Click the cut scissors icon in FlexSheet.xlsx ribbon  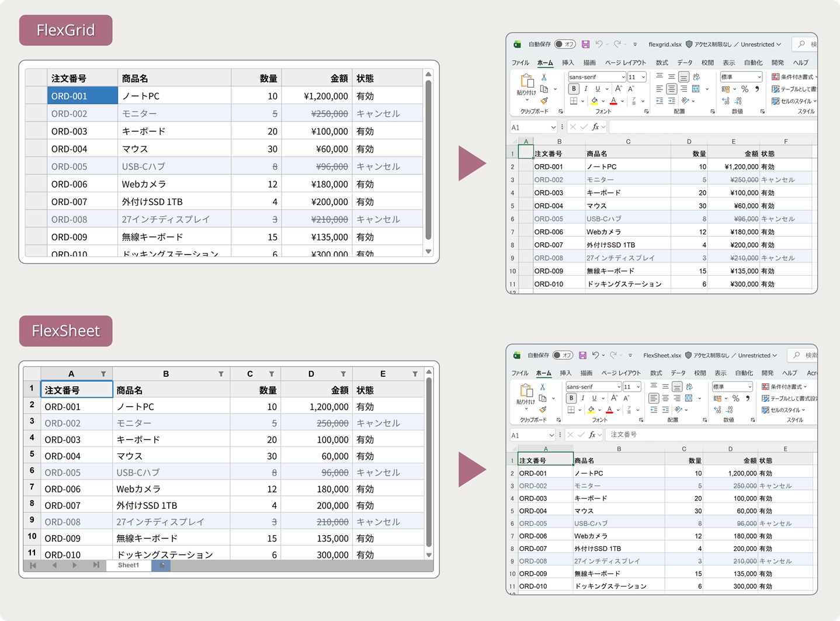(x=543, y=387)
